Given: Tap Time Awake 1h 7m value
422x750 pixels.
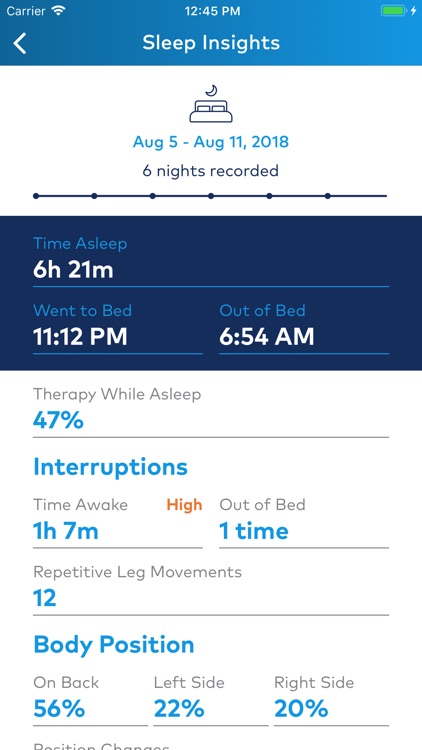Looking at the screenshot, I should pyautogui.click(x=66, y=531).
